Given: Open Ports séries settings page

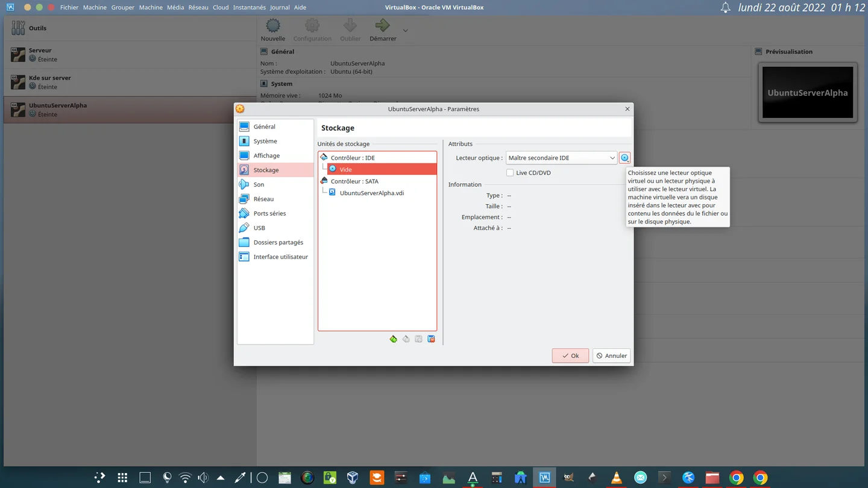Looking at the screenshot, I should [x=275, y=213].
